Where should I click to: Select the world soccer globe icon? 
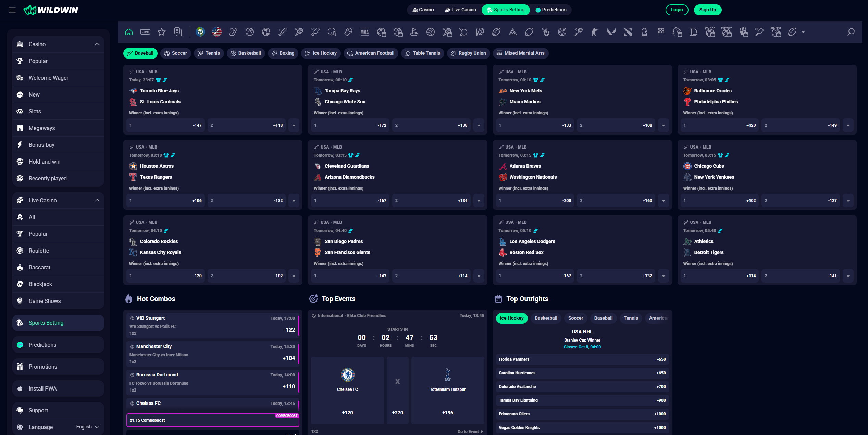click(x=200, y=32)
